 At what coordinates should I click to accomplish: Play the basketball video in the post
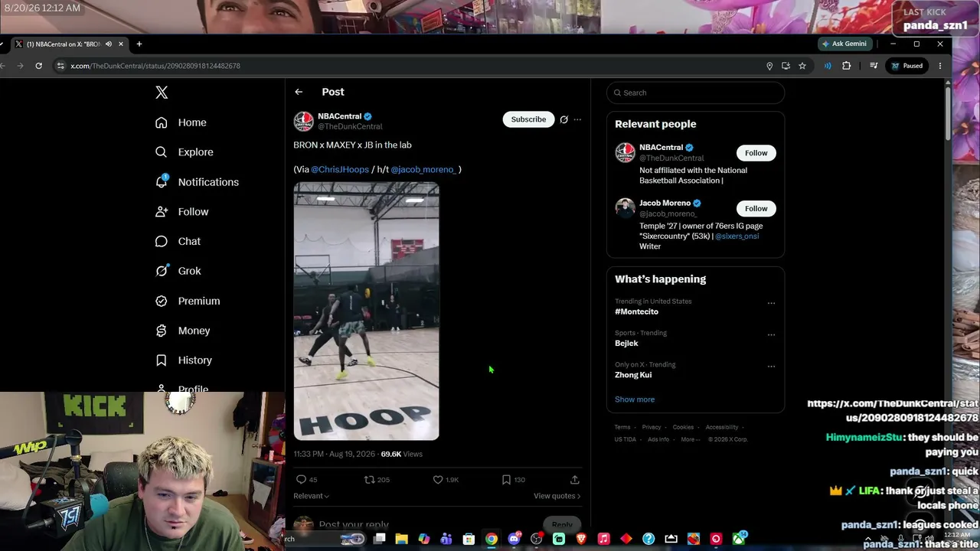(367, 311)
